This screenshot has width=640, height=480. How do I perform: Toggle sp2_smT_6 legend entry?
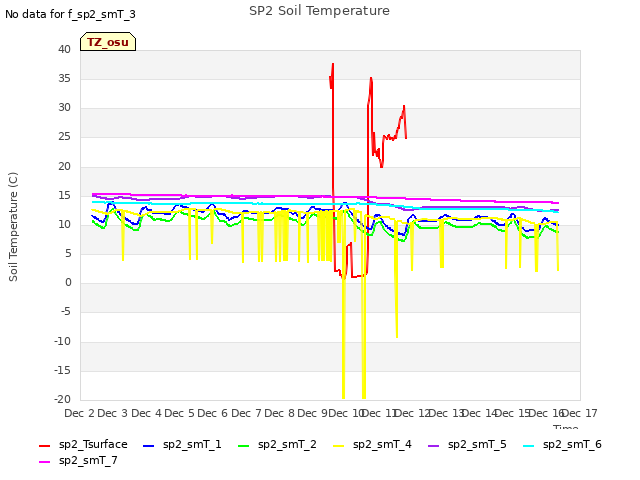pos(562,444)
